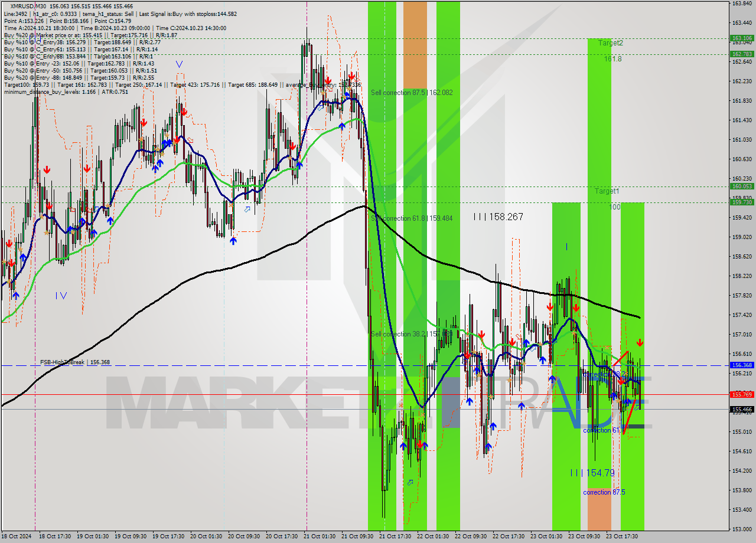Click the green 163.106 price tag
The height and width of the screenshot is (543, 756).
tap(742, 38)
